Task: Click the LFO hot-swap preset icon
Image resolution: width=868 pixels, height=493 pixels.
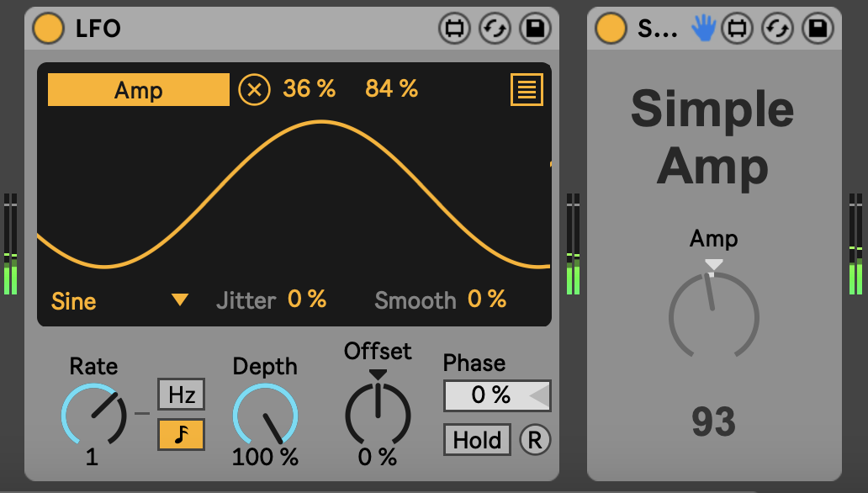Action: [x=495, y=29]
